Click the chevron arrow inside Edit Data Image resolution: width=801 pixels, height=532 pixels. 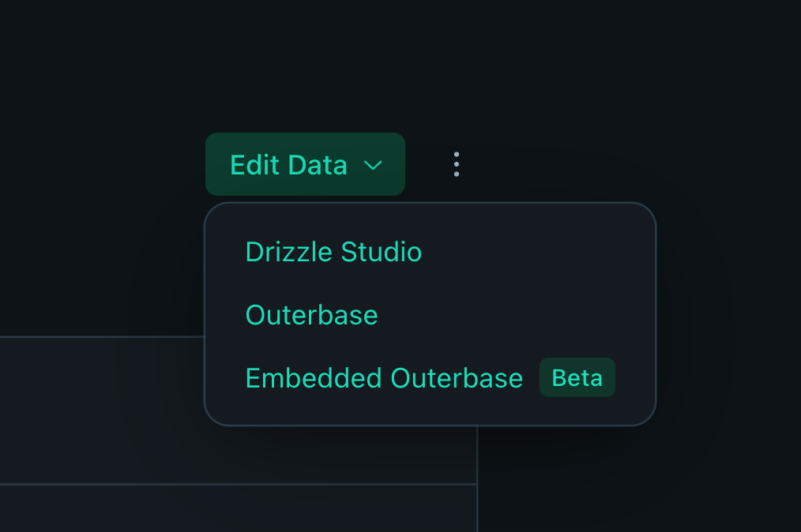[373, 166]
